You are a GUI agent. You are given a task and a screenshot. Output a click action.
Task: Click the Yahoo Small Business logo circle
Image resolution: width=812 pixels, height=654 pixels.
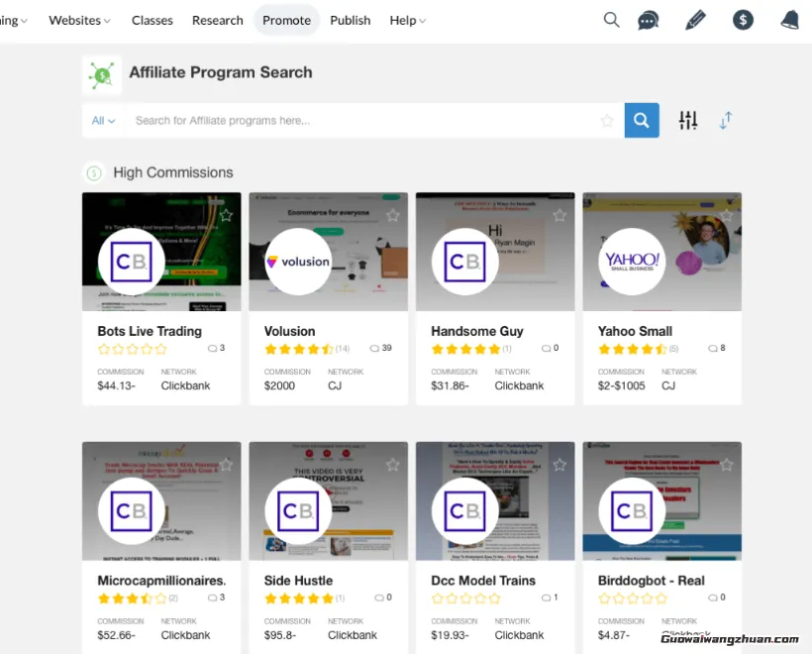pos(632,262)
